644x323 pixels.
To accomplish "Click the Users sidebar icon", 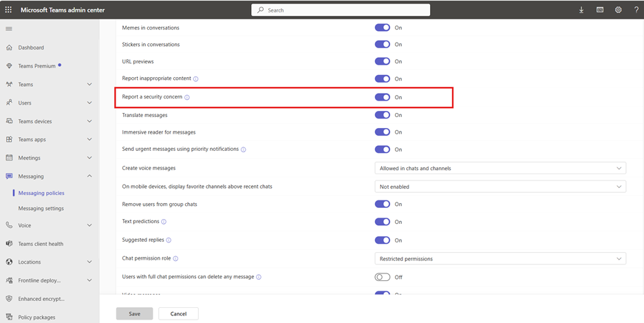I will click(x=9, y=103).
